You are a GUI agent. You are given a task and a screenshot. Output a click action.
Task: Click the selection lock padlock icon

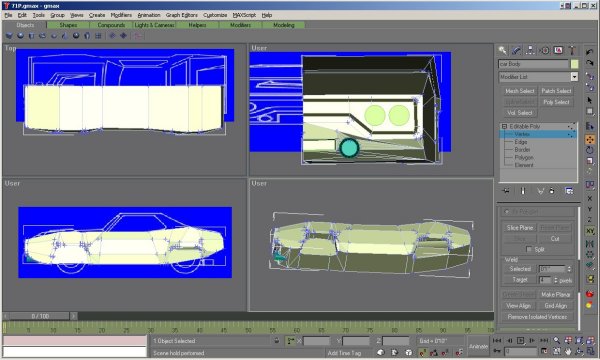[277, 340]
